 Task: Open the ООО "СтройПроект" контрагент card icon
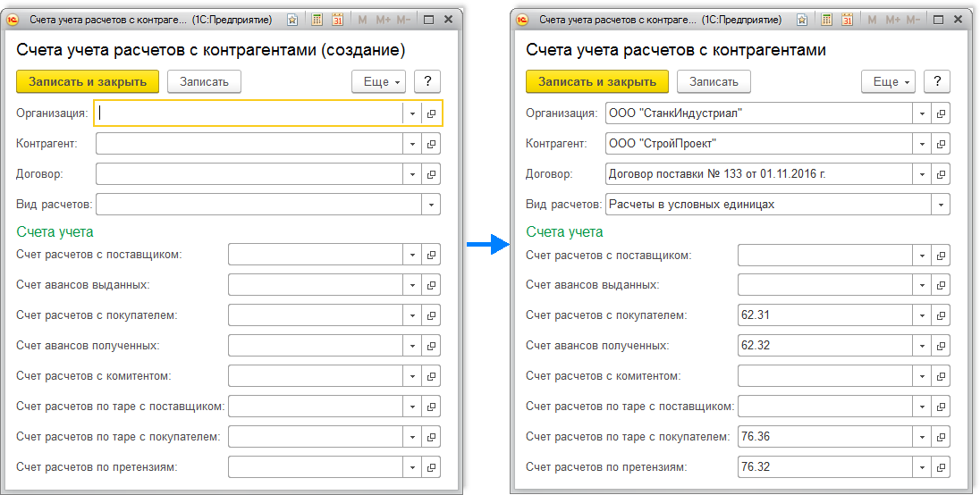click(x=941, y=144)
